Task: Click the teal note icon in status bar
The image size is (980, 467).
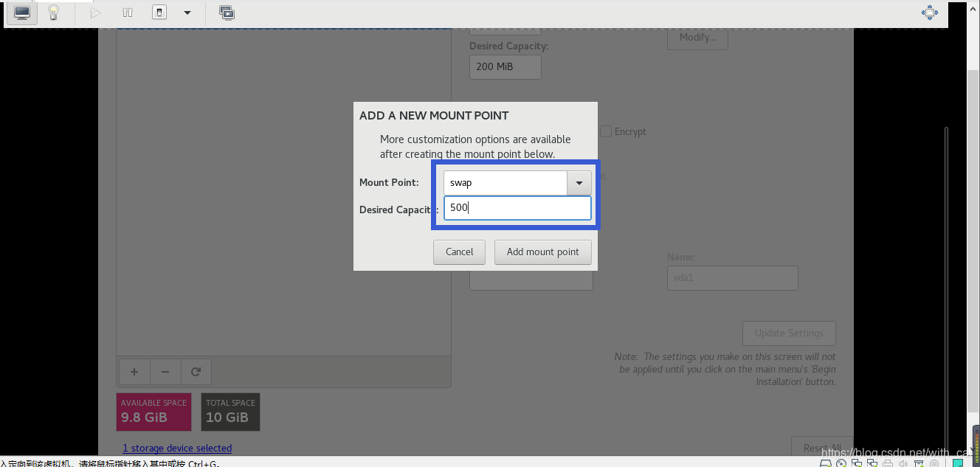Action: tap(958, 463)
